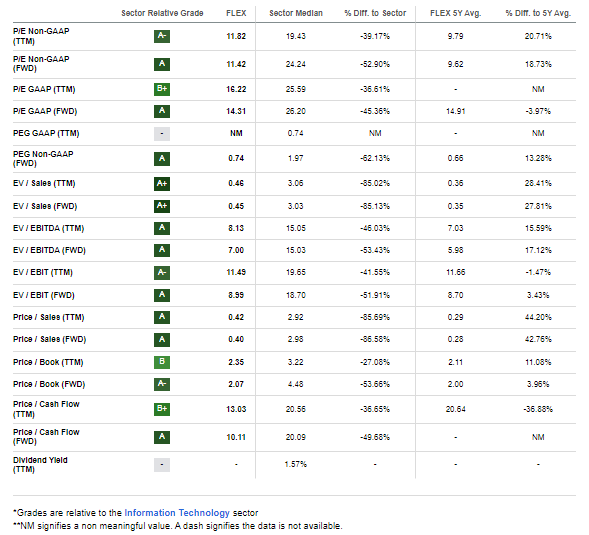
Task: Click the A grade badge for P/E GAAP (FWD)
Action: coord(162,111)
